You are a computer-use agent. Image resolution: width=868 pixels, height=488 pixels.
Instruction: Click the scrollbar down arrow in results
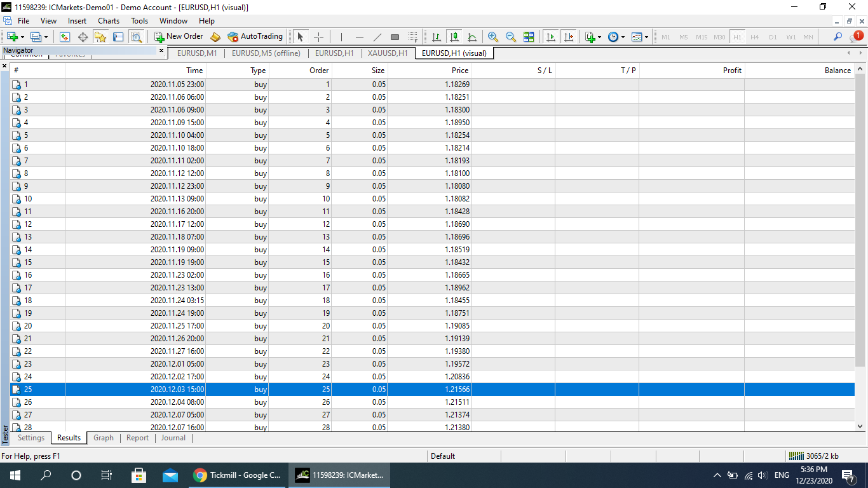coord(860,426)
